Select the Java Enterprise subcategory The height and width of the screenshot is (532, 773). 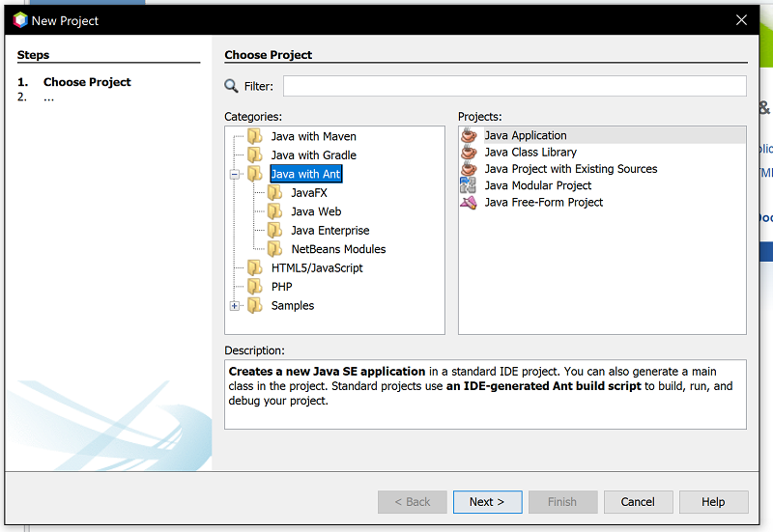click(x=329, y=230)
